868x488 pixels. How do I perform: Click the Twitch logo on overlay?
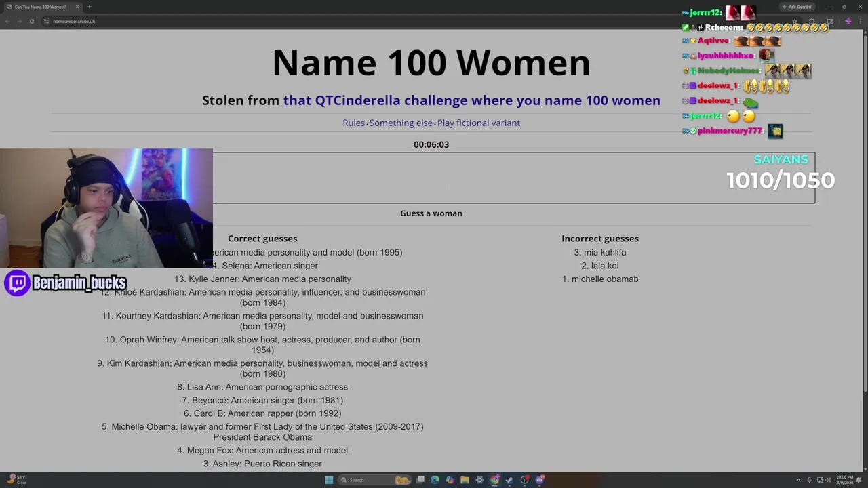[18, 283]
